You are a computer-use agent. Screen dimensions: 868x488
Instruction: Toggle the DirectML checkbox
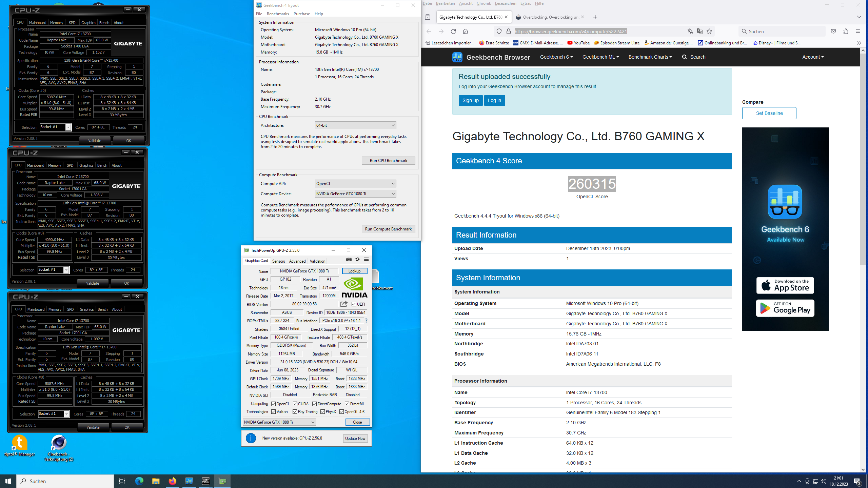tap(347, 404)
